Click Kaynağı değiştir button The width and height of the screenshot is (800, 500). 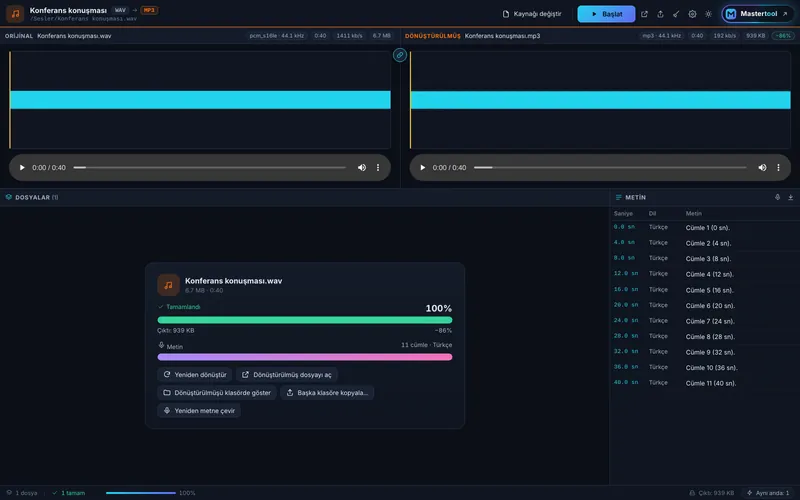click(532, 14)
